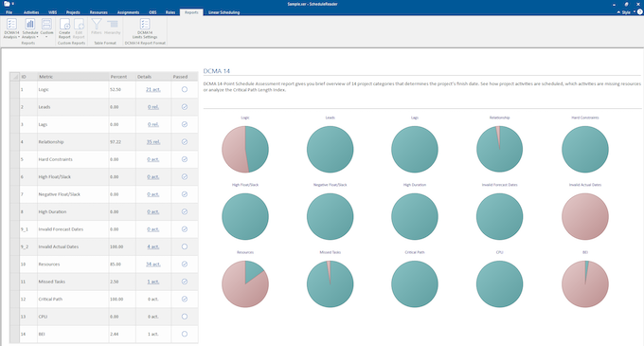Expand the quick access toolbar arrow
This screenshot has height=346, width=644.
point(13,4)
